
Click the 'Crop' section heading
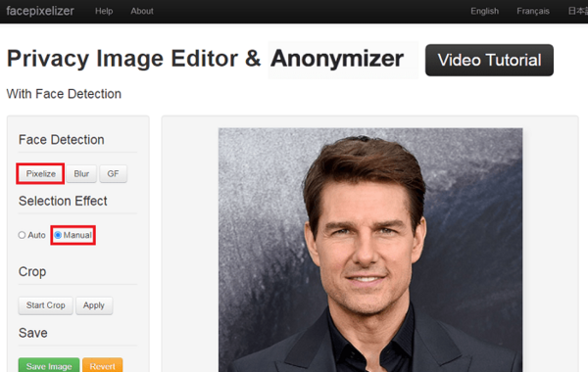pyautogui.click(x=32, y=271)
